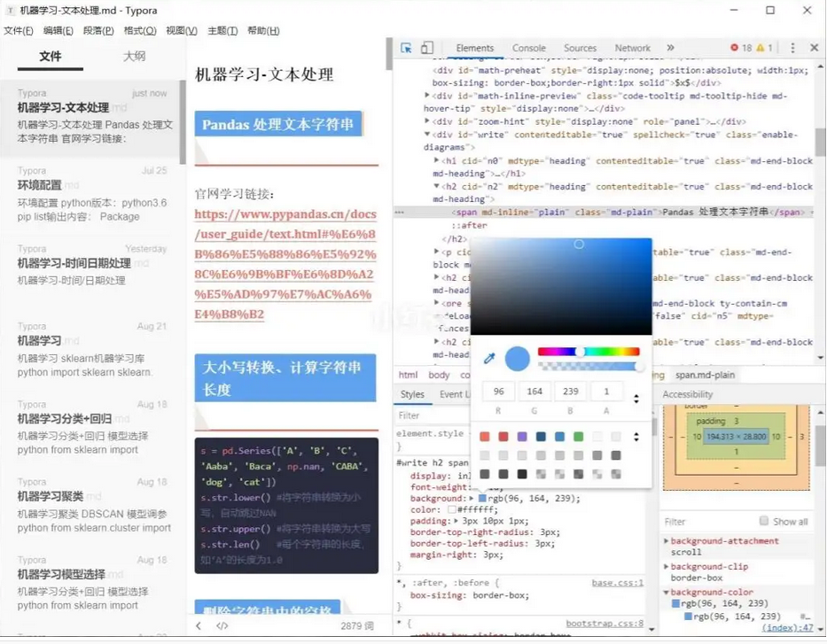Open the base.css:1 source link
Viewport: 827px width, 644px height.
[618, 583]
